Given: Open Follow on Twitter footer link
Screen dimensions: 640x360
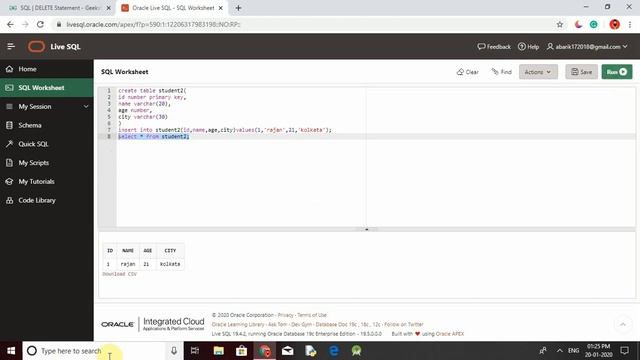Looking at the screenshot, I should pos(404,324).
